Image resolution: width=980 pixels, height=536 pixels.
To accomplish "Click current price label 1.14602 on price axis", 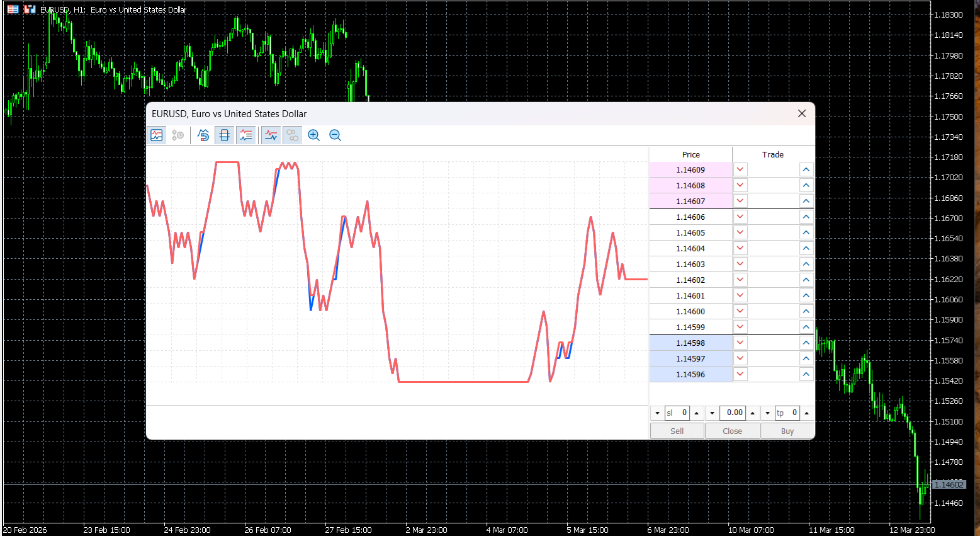I will [948, 484].
